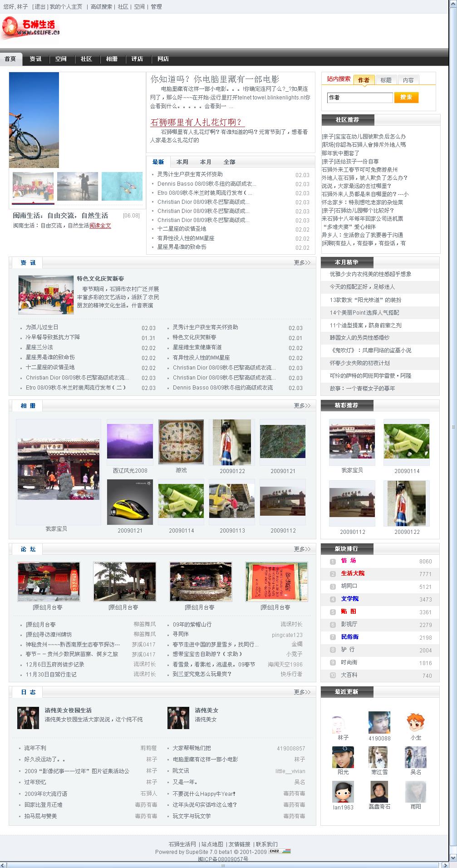Screen dimensions: 457x868
Task: Click the vertical page scrollbar
Action: [453, 427]
